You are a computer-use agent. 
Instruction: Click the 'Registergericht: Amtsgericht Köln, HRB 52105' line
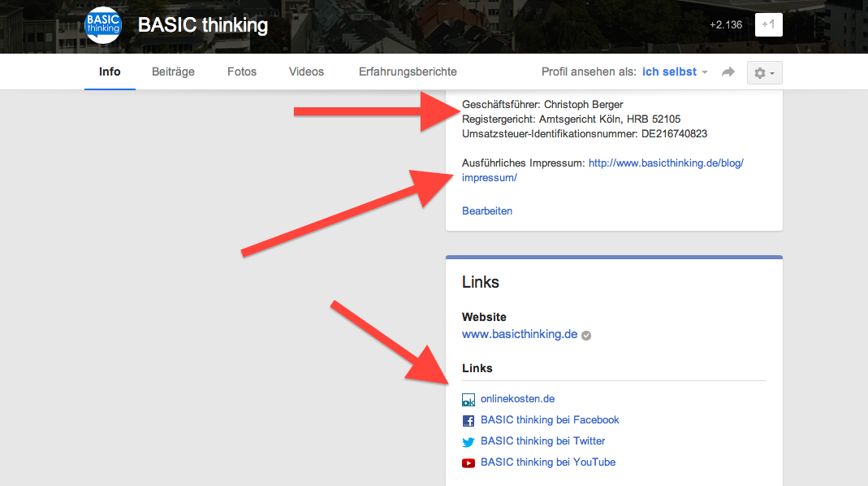tap(572, 119)
